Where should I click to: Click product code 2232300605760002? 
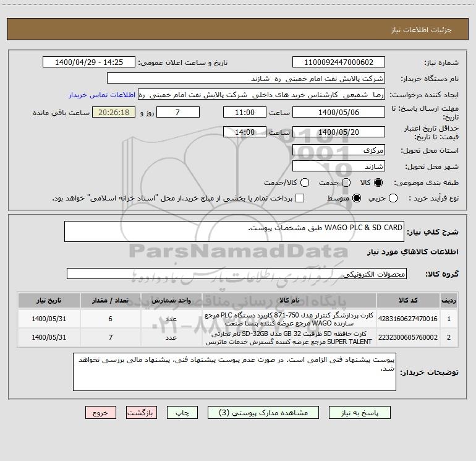point(408,337)
